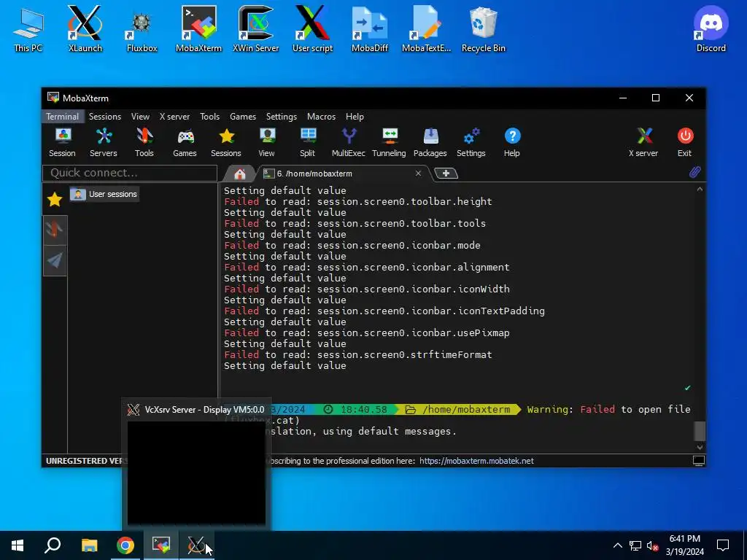
Task: Open the Servers toolbar icon
Action: 104,142
